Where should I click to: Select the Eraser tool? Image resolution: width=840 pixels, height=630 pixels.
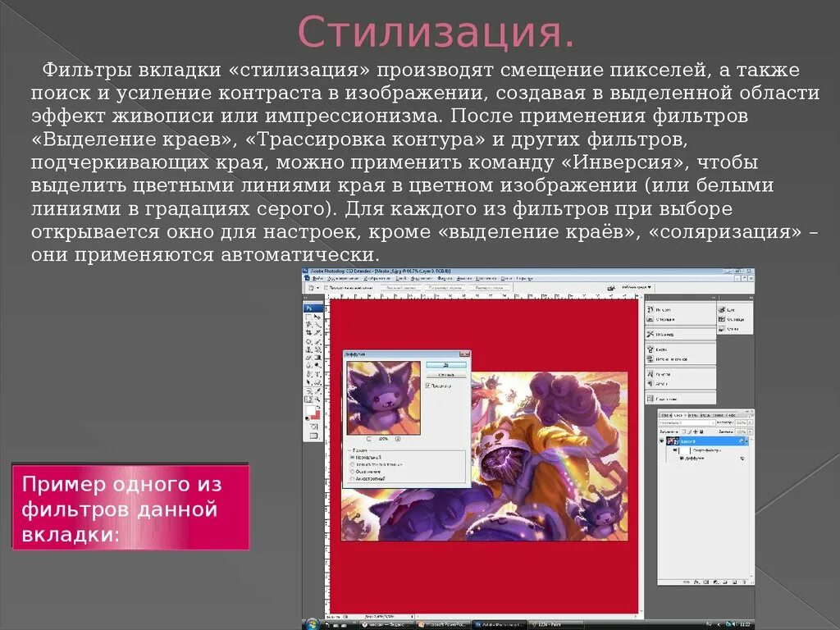[x=308, y=358]
